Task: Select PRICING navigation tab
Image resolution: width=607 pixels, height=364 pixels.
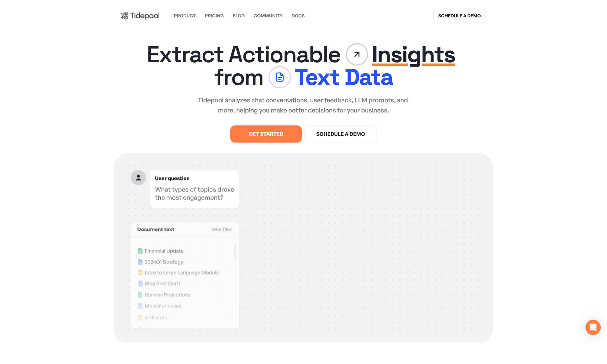Action: click(x=214, y=15)
